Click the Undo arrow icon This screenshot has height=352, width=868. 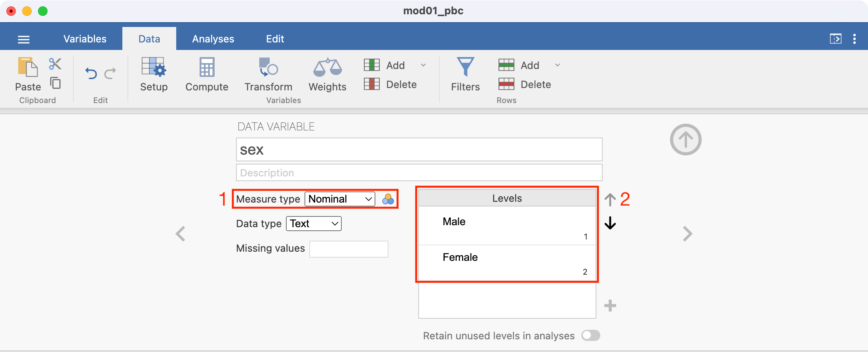click(x=91, y=73)
